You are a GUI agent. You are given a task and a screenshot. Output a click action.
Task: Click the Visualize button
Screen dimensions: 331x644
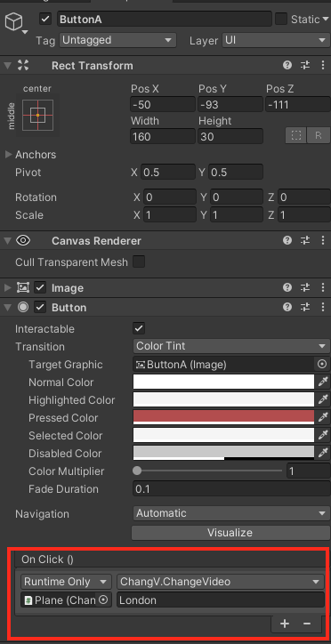click(230, 533)
